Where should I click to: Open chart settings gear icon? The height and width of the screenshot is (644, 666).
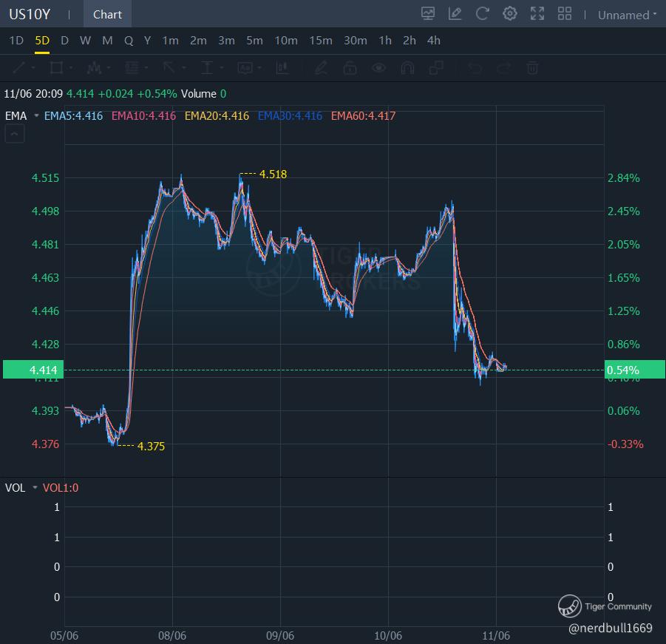510,13
